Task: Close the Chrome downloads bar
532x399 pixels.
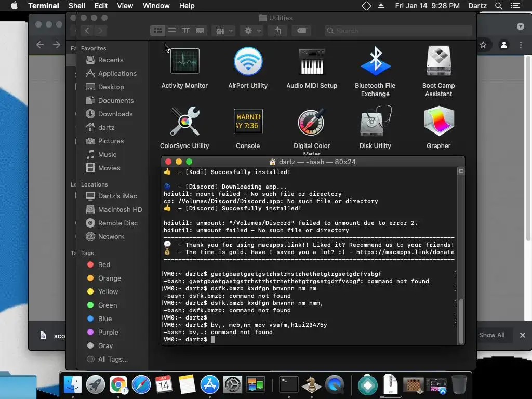Action: tap(523, 335)
